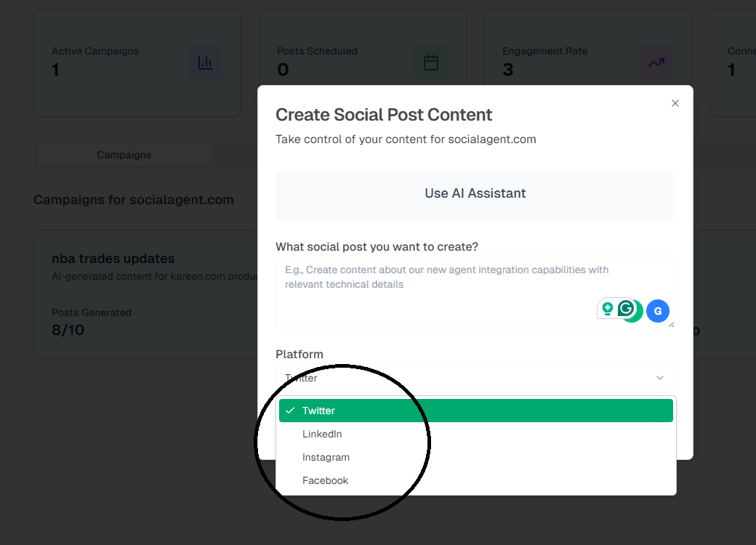Viewport: 756px width, 545px height.
Task: Click the Posts Scheduled calendar icon
Action: click(431, 63)
